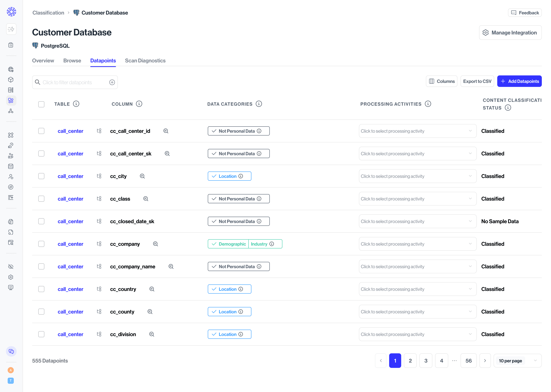Click info icon next to TABLE header

76,104
